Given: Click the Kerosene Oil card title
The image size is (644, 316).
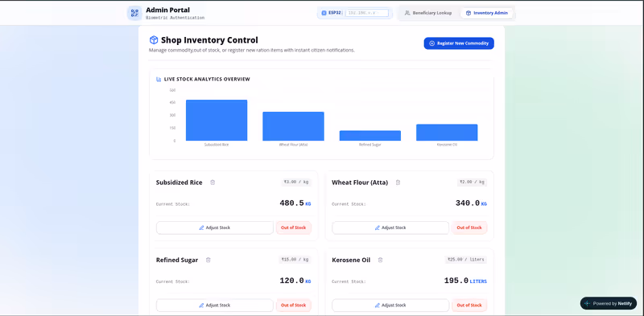Looking at the screenshot, I should 351,261.
